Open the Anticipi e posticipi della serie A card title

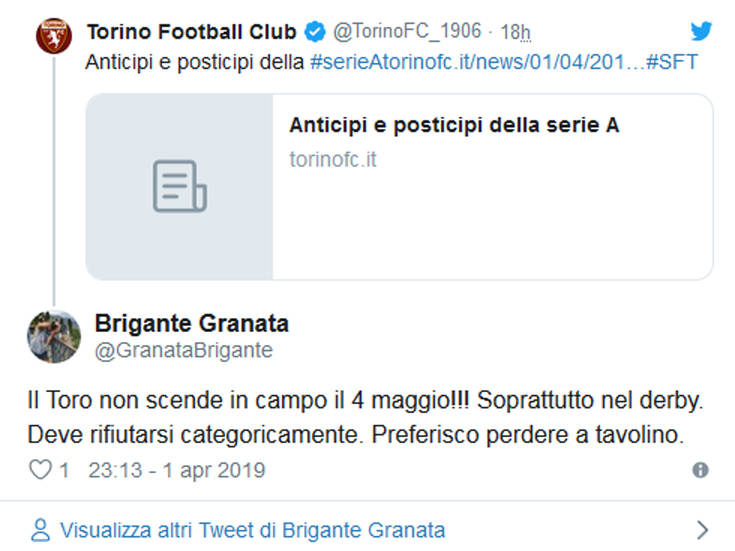(x=454, y=125)
